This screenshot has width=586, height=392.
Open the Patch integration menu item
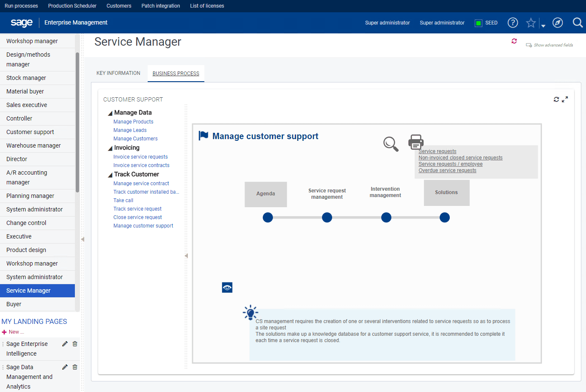pos(160,5)
